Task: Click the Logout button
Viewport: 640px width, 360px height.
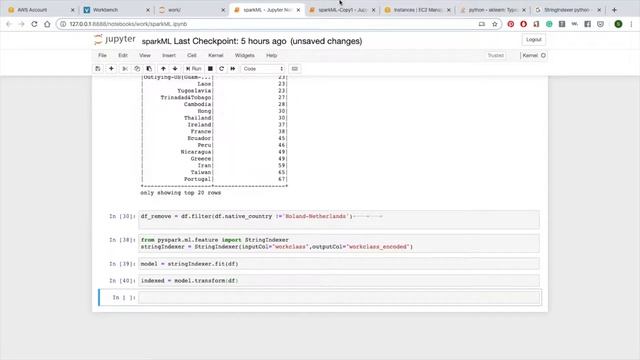Action: tap(533, 40)
